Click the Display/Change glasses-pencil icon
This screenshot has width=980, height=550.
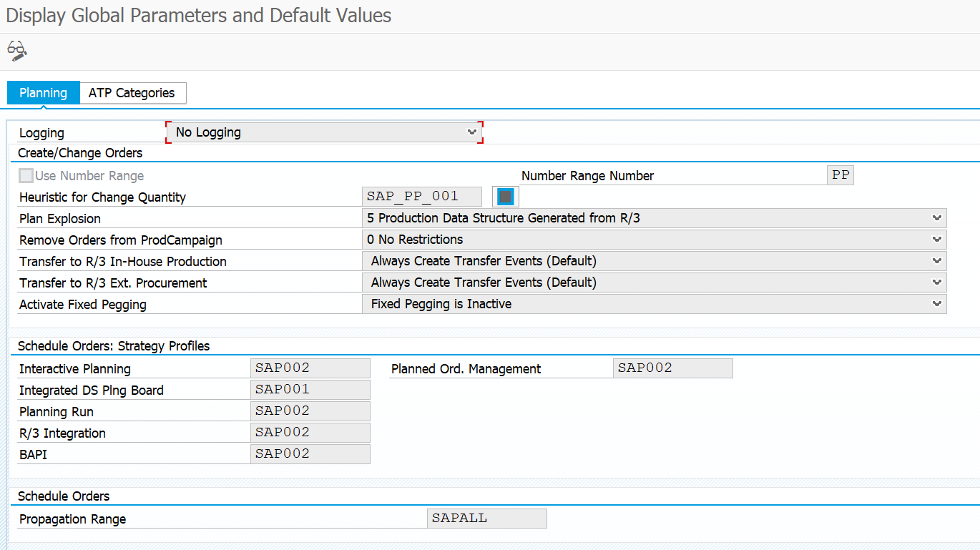coord(17,51)
